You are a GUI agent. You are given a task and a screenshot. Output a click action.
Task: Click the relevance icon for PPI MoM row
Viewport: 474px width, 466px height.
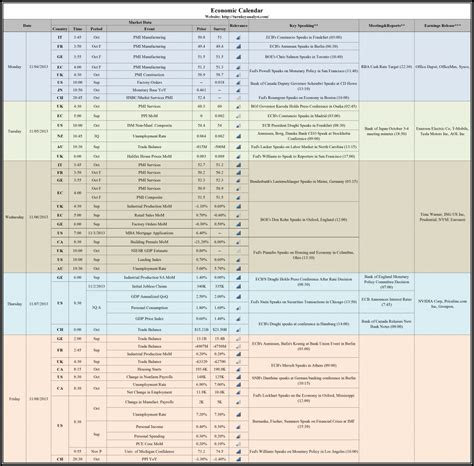click(x=238, y=116)
